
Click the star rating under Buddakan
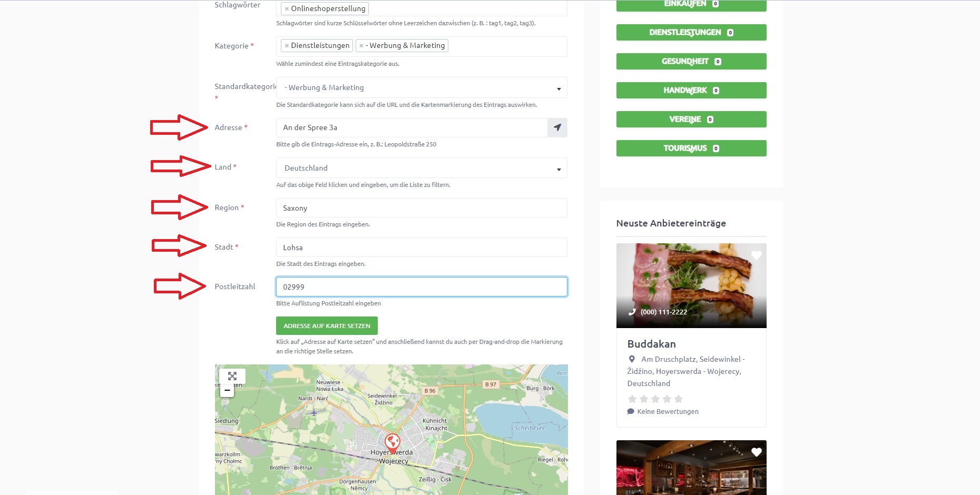click(655, 399)
